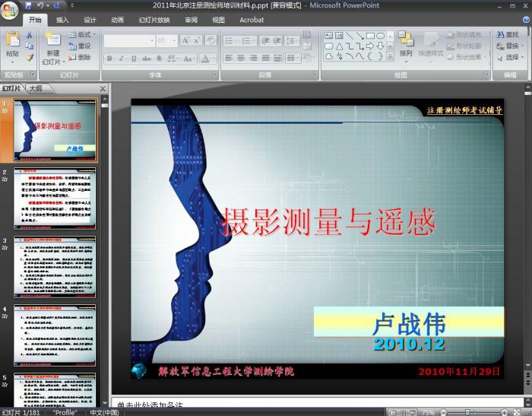Expand the Select (选择) dropdown
The image size is (532, 416).
[x=512, y=57]
